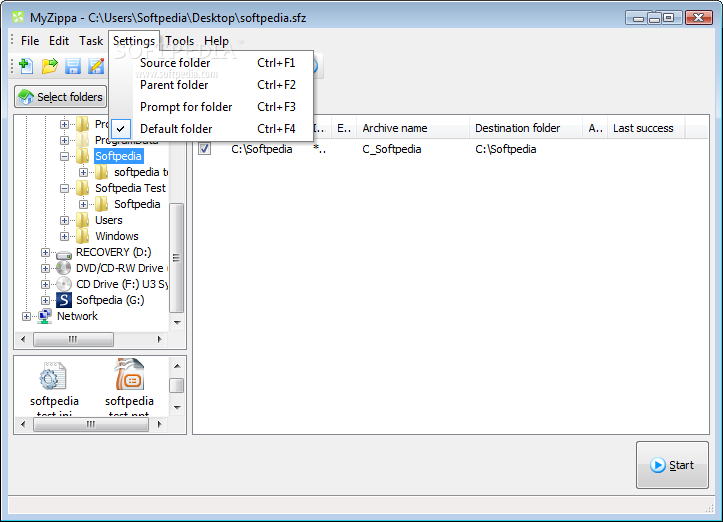Open the File menu

click(x=30, y=41)
